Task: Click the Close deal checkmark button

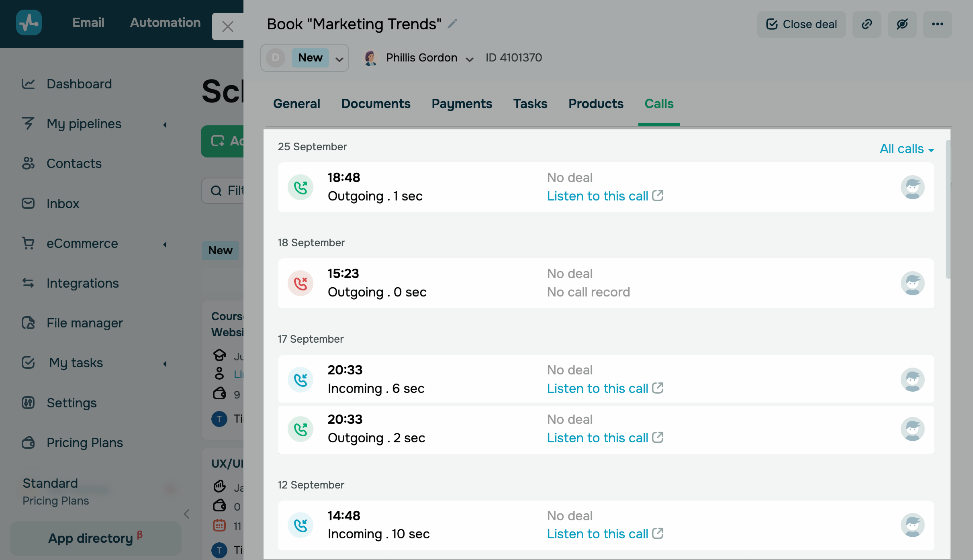Action: click(x=801, y=24)
